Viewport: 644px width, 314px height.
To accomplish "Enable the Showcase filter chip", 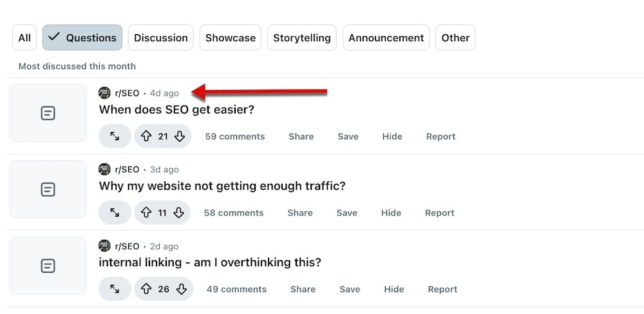I will coord(230,38).
